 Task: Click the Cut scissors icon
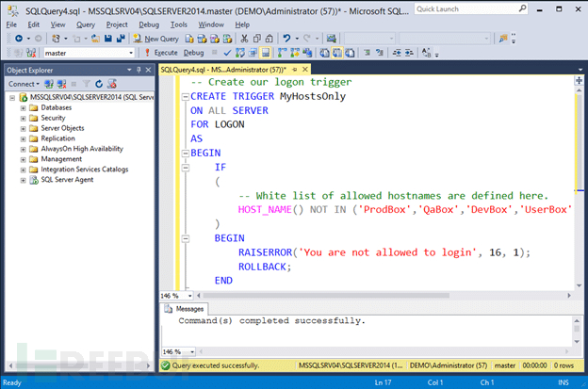[244, 39]
